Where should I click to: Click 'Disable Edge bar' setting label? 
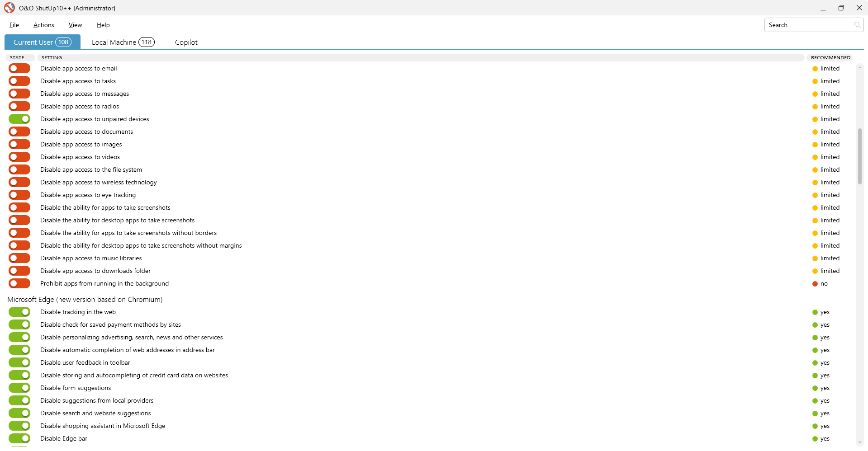(64, 438)
